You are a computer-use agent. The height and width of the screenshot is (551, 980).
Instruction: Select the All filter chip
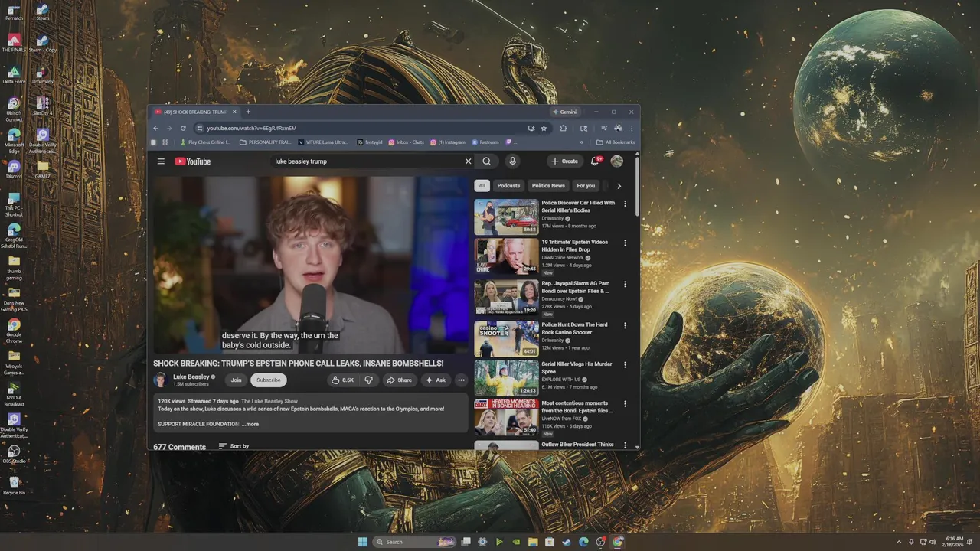[x=482, y=186]
